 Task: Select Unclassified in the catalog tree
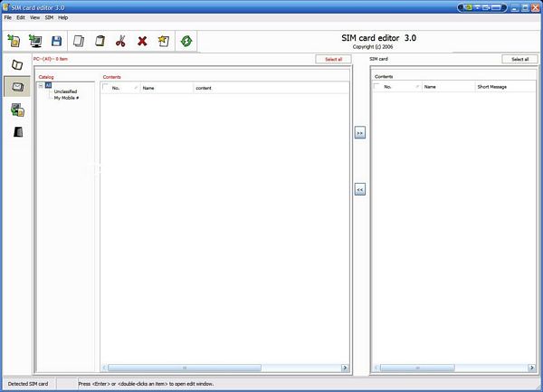(x=65, y=91)
